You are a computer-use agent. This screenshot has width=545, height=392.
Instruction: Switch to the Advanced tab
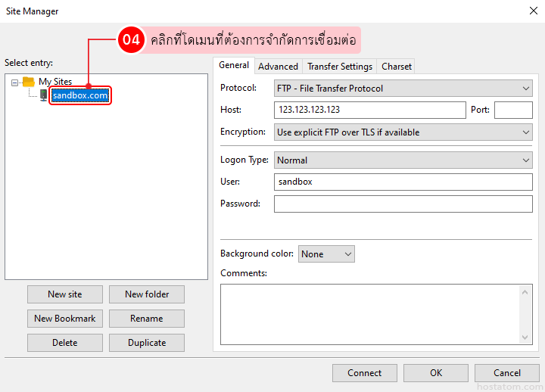coord(278,67)
